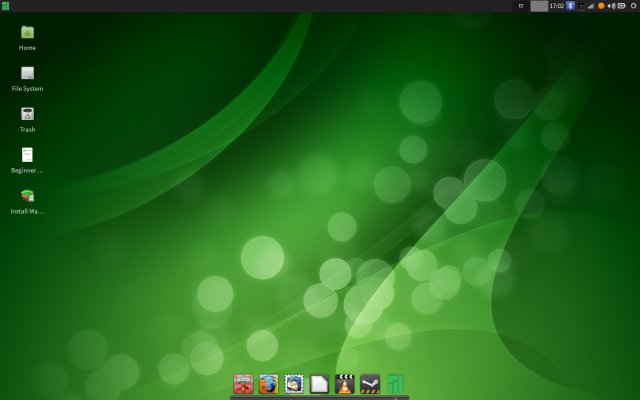Click the power button at panel's right end
640x400 pixels.
pos(633,6)
